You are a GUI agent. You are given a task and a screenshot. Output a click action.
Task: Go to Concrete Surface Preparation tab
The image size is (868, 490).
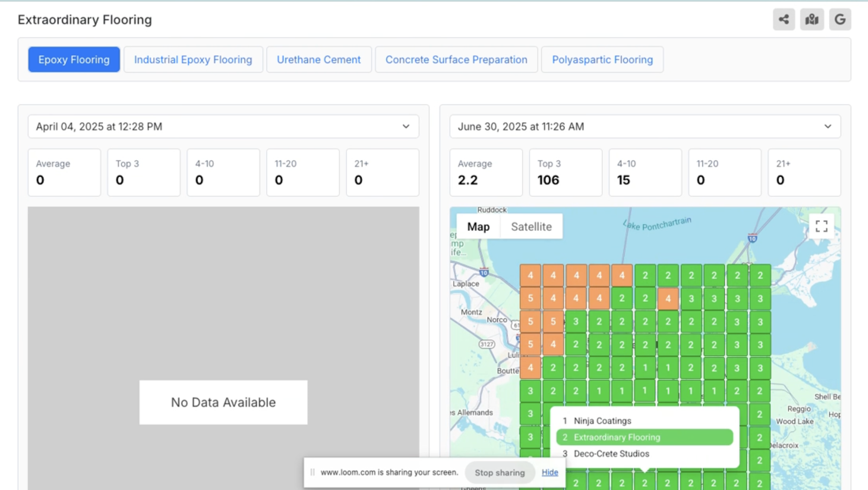(x=456, y=59)
